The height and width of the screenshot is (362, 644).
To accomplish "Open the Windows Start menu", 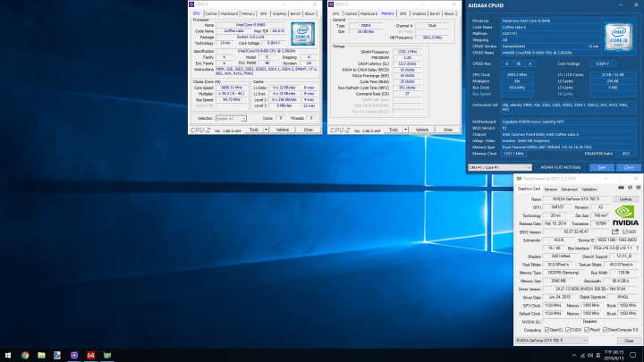I will (x=8, y=355).
